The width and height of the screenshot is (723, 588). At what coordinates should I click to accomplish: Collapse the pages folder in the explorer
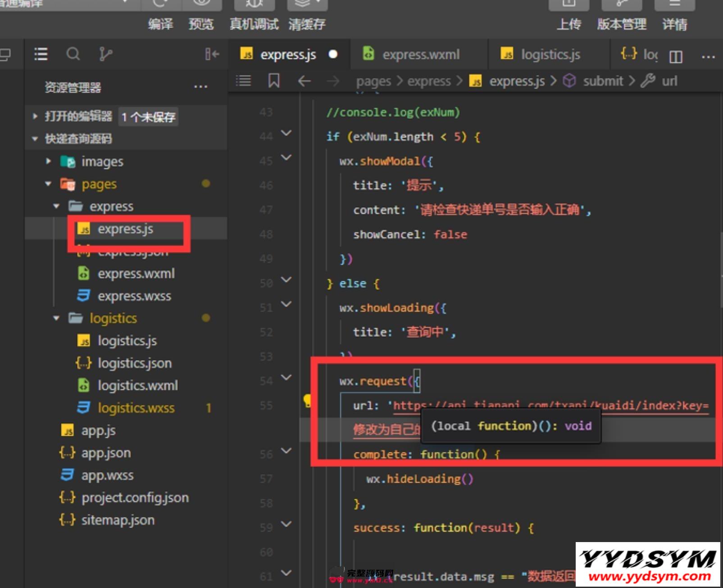(x=48, y=184)
